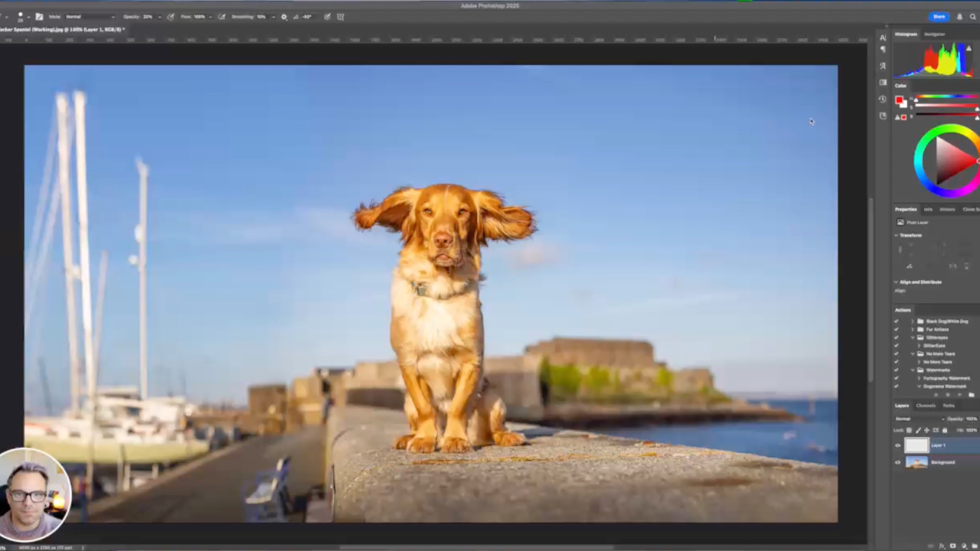This screenshot has width=980, height=551.
Task: Click lock transparent pixels icon
Action: (x=910, y=430)
